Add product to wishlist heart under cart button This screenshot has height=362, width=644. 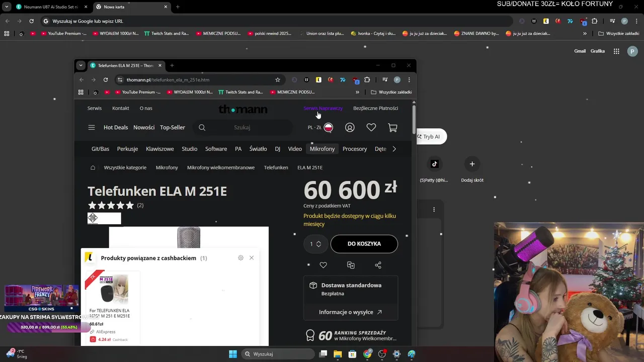pyautogui.click(x=324, y=265)
